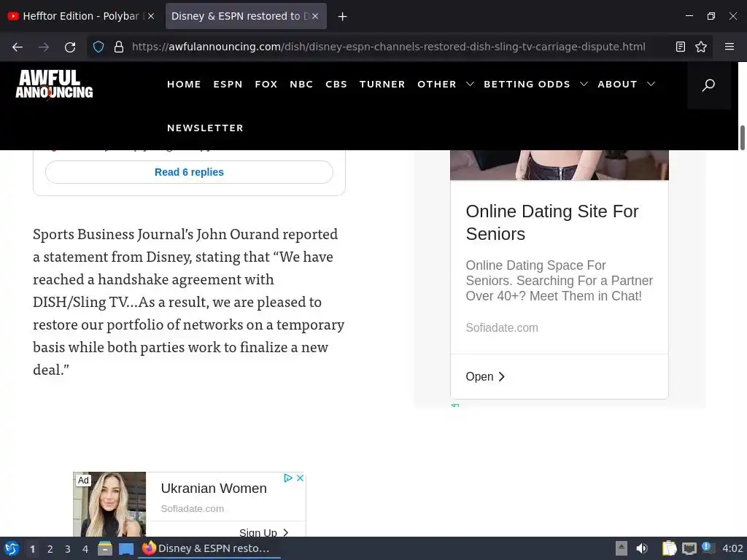Close the Disney & ESPN restored tab
This screenshot has width=747, height=560.
coord(315,16)
